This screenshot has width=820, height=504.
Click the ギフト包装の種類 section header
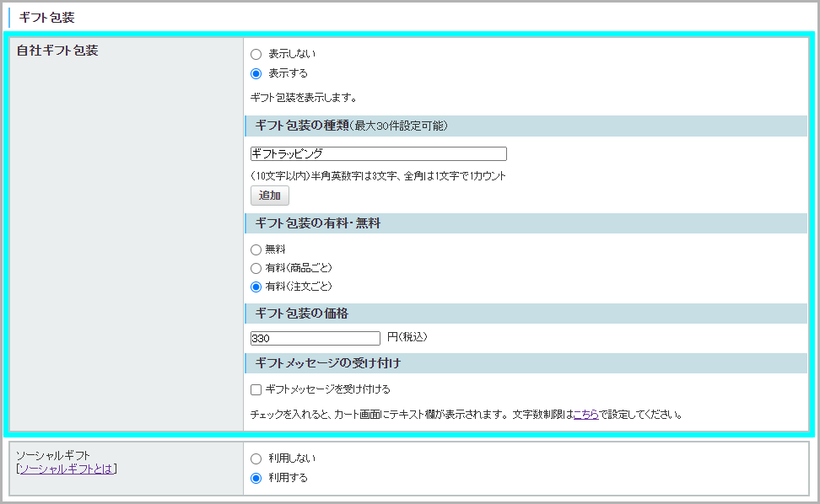[x=526, y=126]
